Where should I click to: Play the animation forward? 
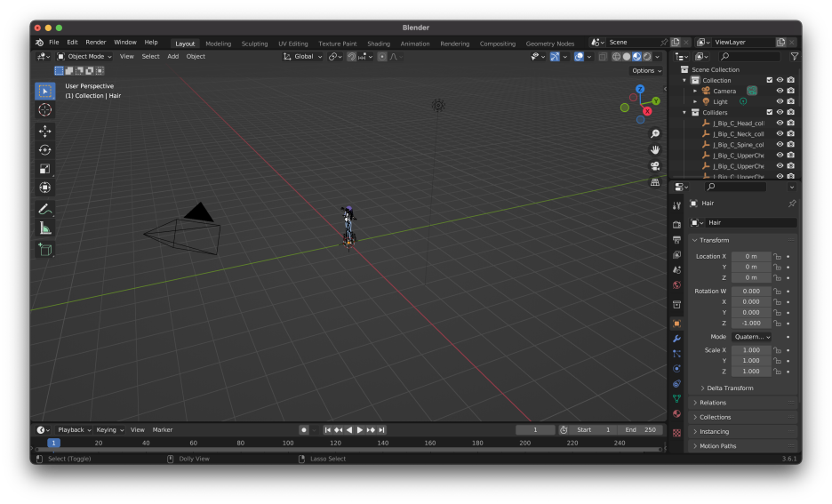360,429
